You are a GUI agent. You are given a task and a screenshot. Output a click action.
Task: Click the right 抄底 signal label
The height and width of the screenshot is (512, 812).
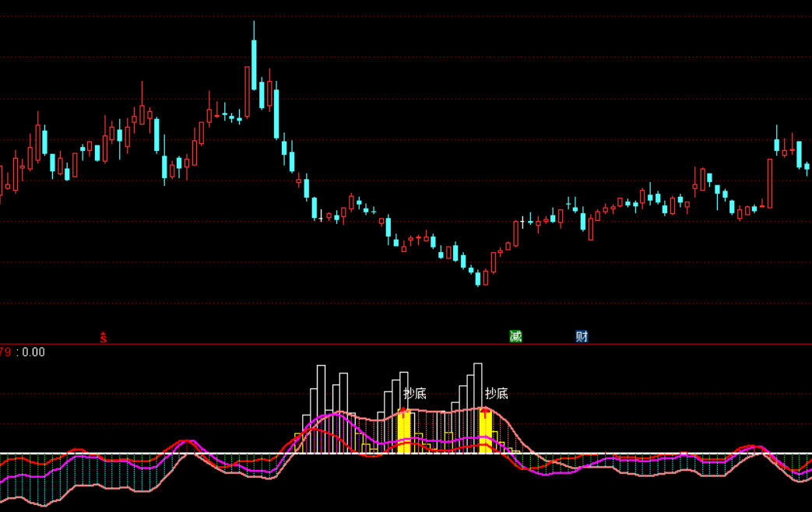pyautogui.click(x=497, y=393)
